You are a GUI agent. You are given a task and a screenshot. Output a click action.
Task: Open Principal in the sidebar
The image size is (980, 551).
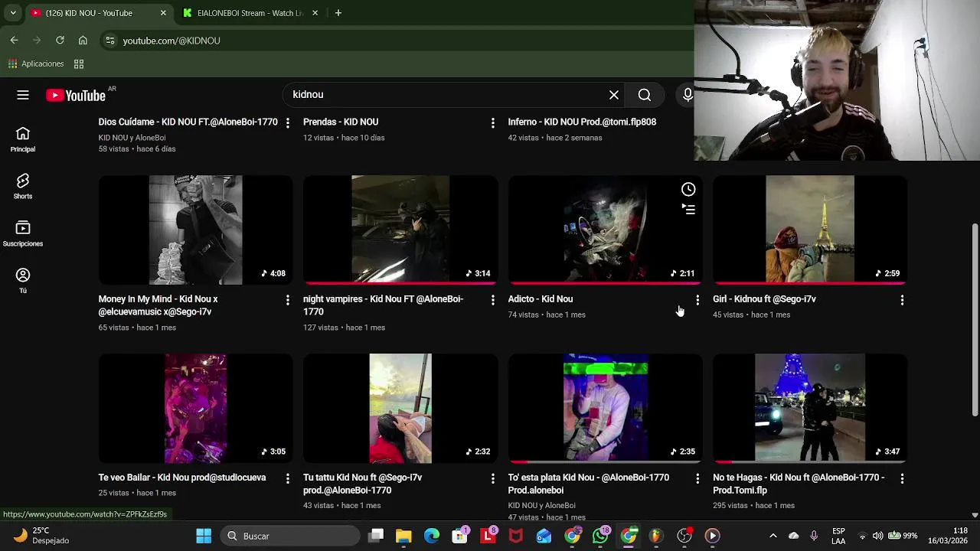pyautogui.click(x=23, y=139)
